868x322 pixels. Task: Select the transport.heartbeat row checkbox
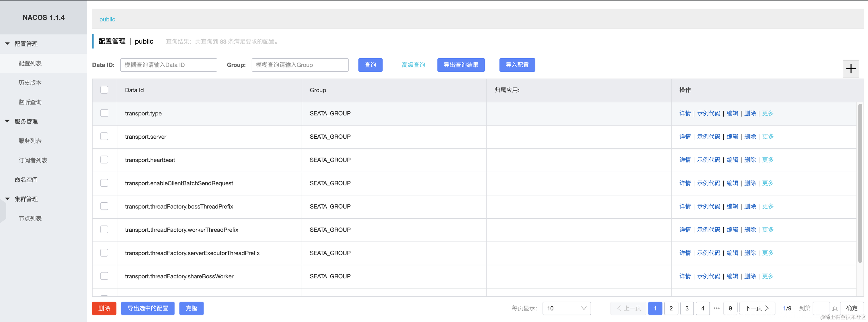[x=104, y=160]
